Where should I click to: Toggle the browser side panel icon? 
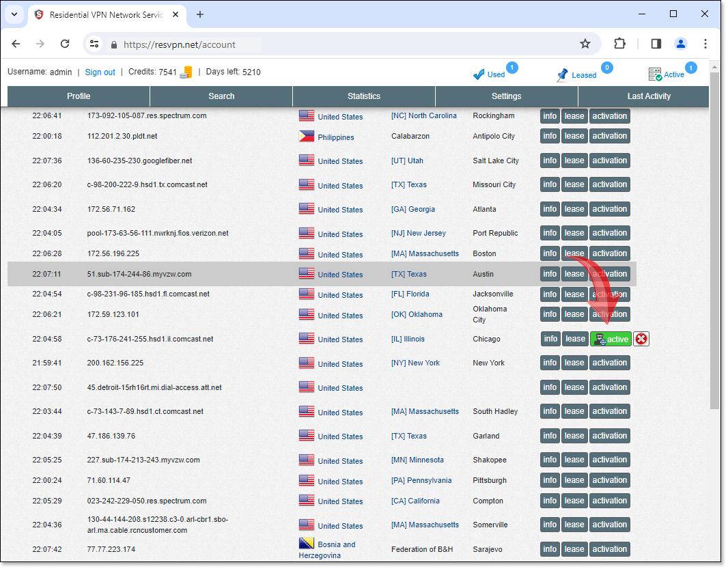[x=656, y=44]
